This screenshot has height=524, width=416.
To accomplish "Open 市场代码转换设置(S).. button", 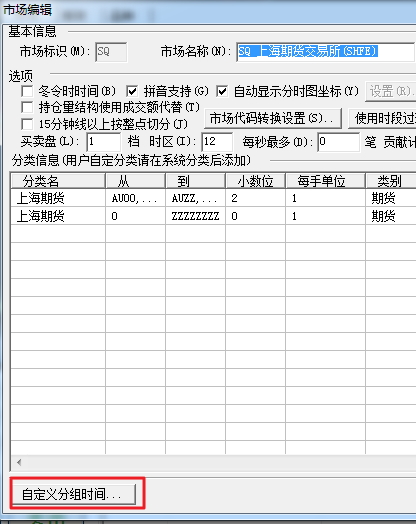I will point(273,118).
